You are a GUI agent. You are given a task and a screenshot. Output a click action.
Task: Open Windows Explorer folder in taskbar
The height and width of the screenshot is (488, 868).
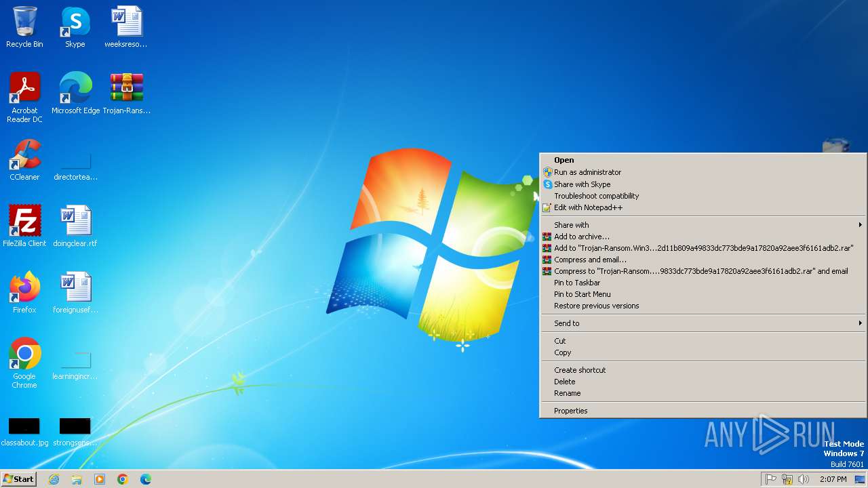pyautogui.click(x=77, y=479)
